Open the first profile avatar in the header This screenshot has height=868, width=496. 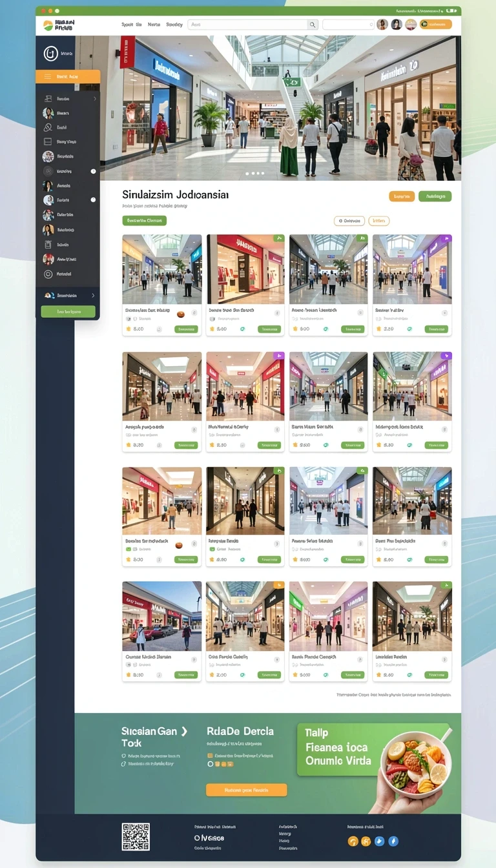click(382, 25)
